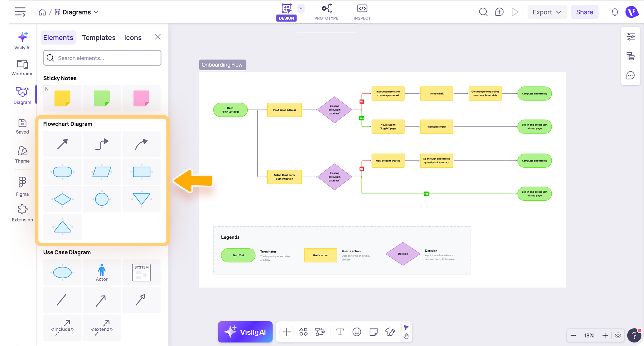The image size is (644, 346).
Task: Add an upright triangle shape
Action: (62, 227)
